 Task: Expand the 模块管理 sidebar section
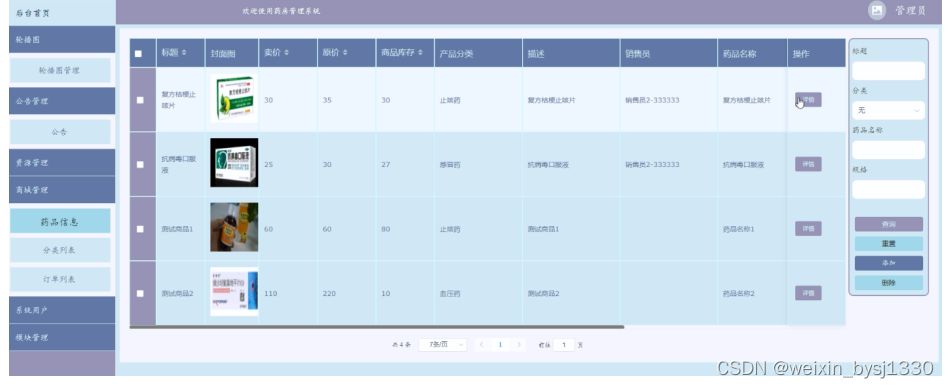[x=62, y=337]
